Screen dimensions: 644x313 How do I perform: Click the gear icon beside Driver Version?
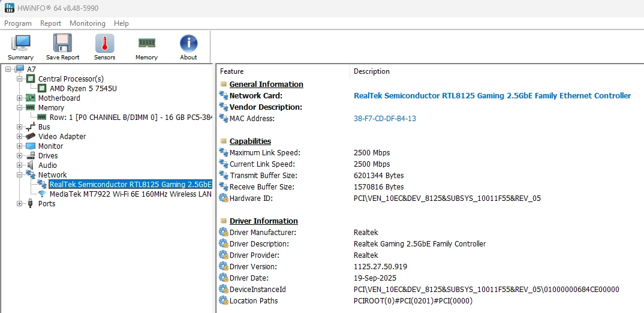tap(224, 266)
